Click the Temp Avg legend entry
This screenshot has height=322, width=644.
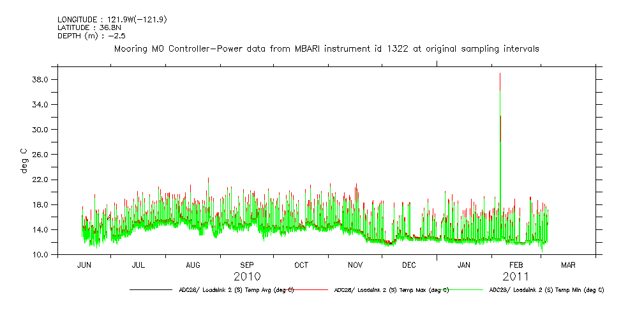237,290
